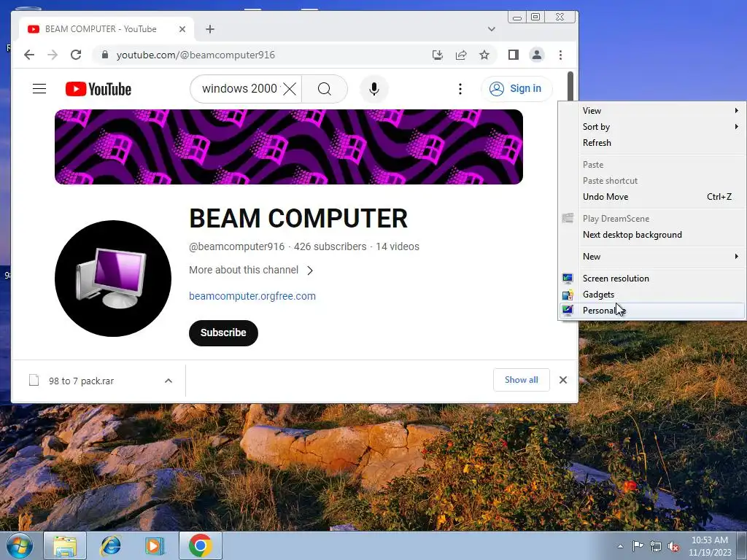Open the New submenu in context menu
747x560 pixels.
652,257
